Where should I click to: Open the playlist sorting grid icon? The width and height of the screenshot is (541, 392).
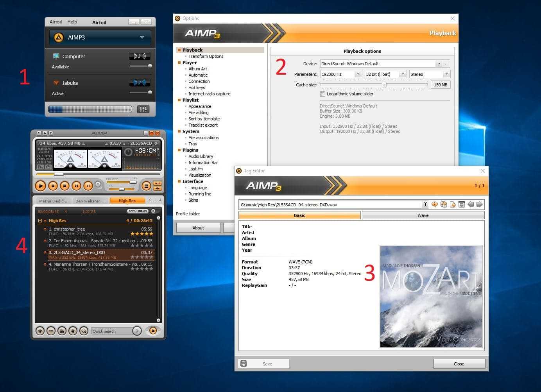(x=62, y=331)
